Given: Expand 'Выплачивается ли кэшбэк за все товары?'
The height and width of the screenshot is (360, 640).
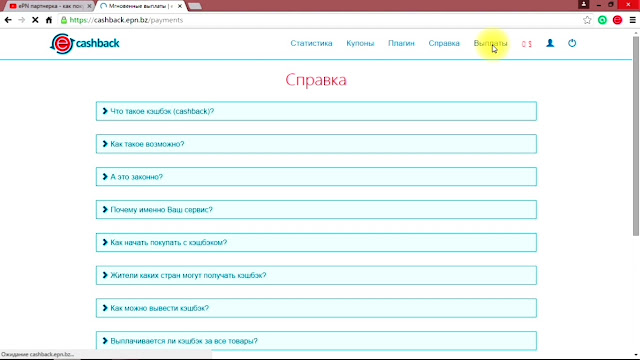Looking at the screenshot, I should 316,341.
